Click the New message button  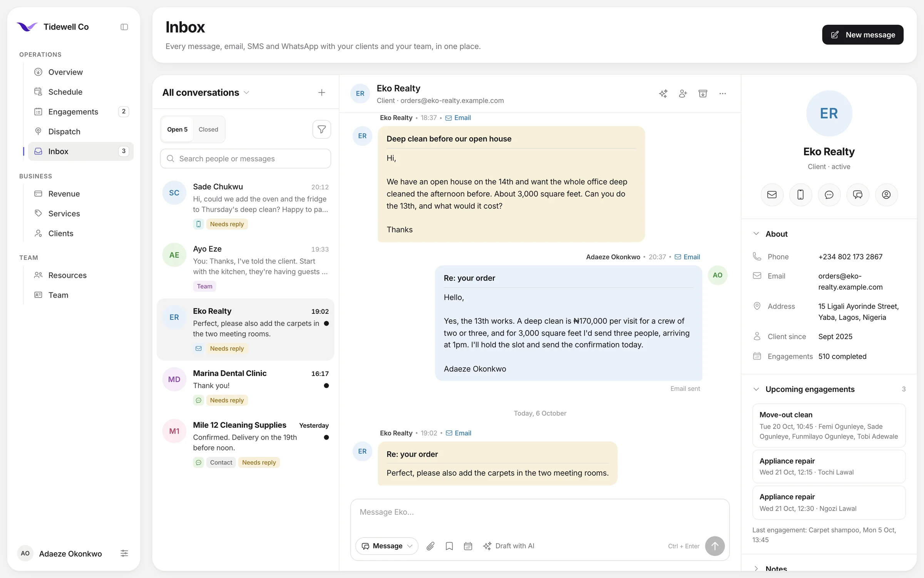(x=863, y=35)
